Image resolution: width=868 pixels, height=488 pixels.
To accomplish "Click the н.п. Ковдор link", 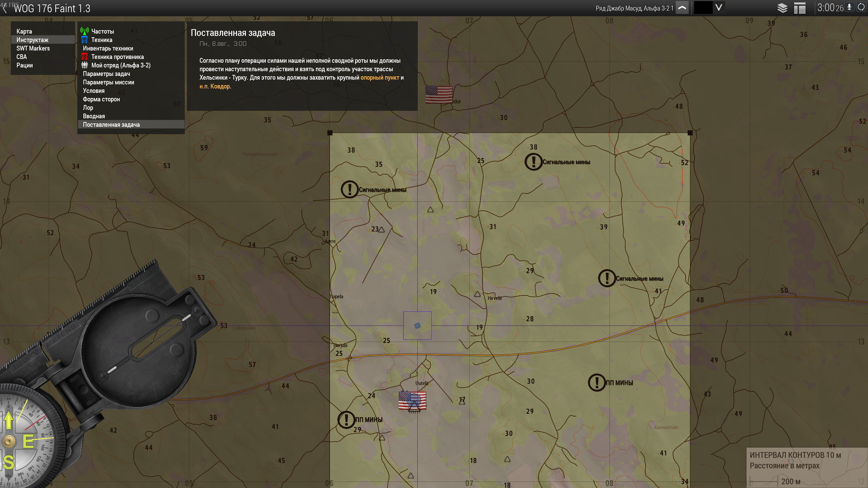I will [x=215, y=86].
